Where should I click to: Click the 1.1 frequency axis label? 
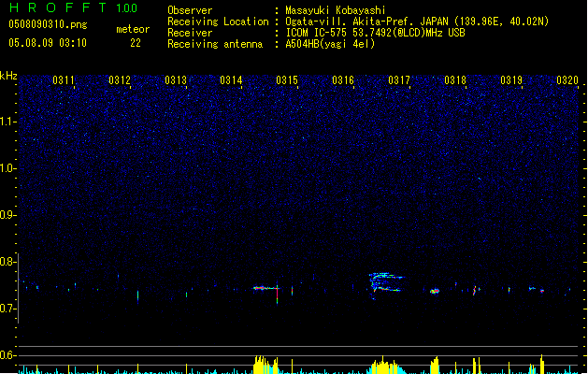(8, 122)
